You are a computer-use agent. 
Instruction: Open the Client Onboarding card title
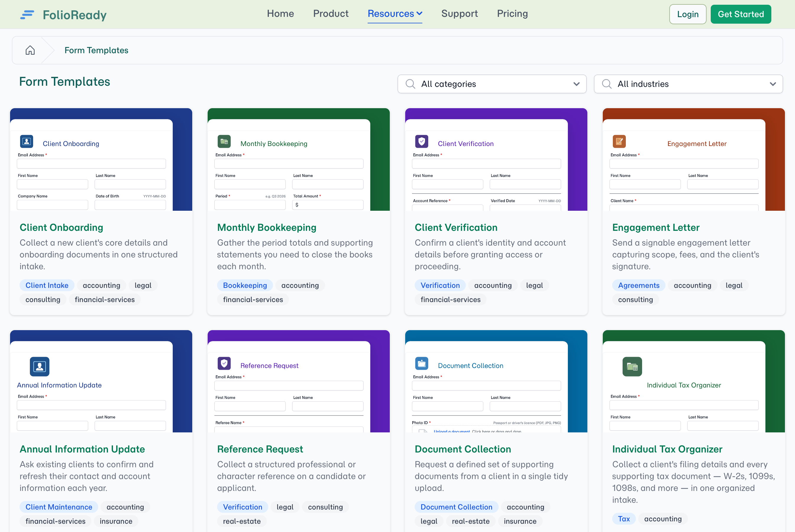(62, 227)
